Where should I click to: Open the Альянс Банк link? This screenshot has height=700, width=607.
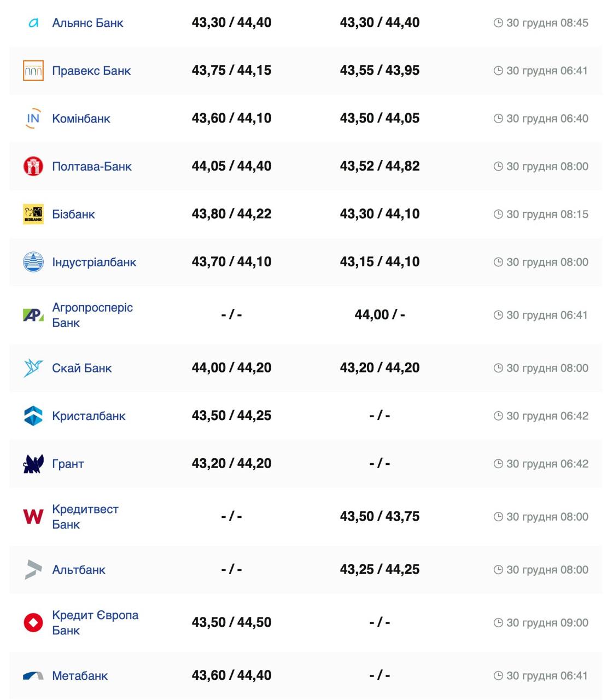point(87,23)
